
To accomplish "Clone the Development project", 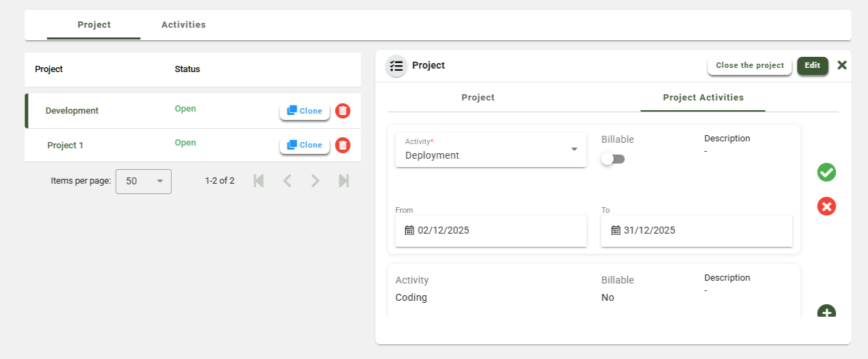I will point(305,111).
